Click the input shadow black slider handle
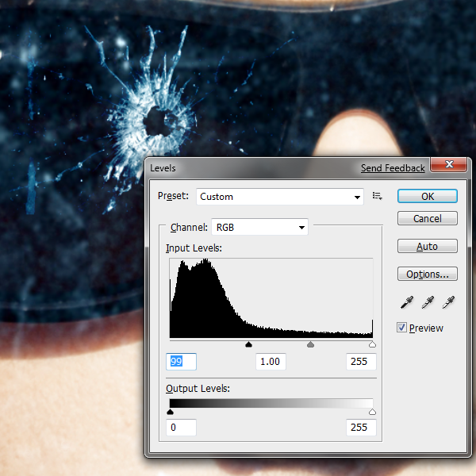Image resolution: width=476 pixels, height=476 pixels. 248,345
